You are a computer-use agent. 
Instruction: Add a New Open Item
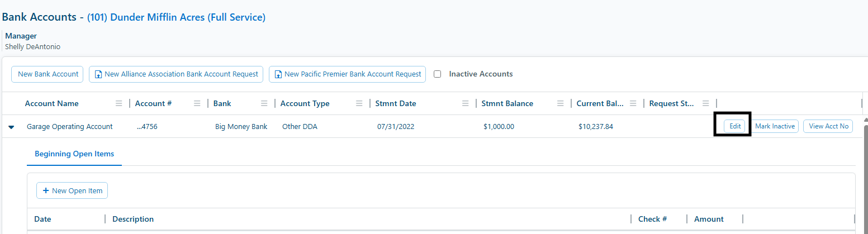coord(72,190)
